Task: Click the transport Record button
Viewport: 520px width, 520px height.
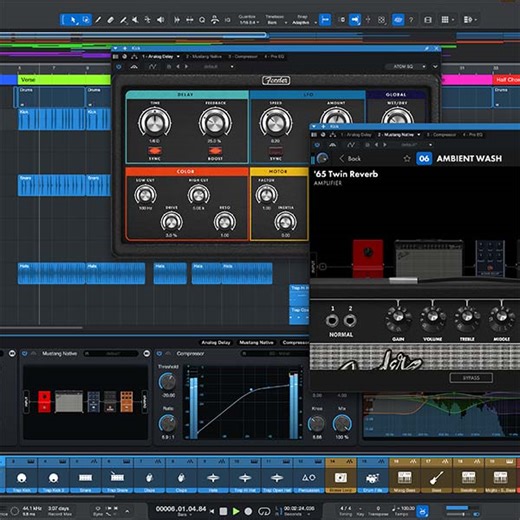Action: point(248,511)
